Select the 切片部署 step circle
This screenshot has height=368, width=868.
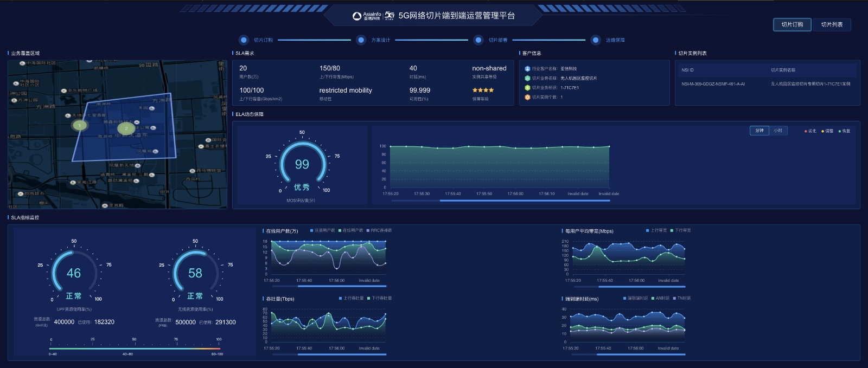click(478, 40)
